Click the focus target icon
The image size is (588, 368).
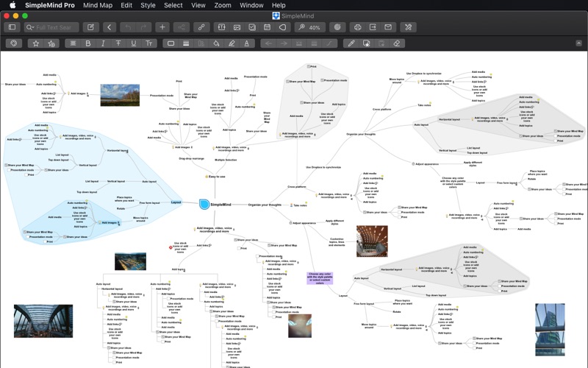pyautogui.click(x=337, y=27)
